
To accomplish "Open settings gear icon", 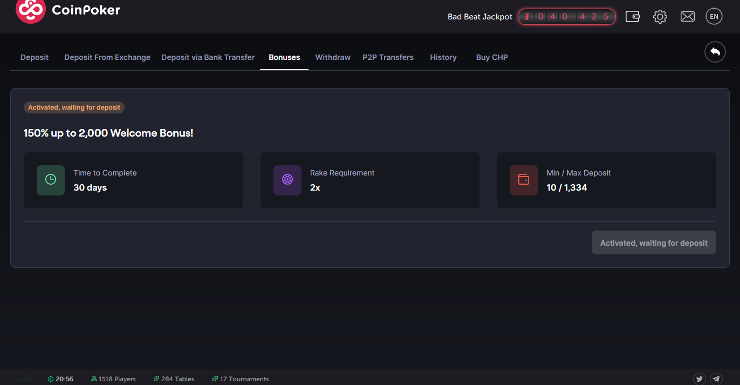I will (x=660, y=17).
